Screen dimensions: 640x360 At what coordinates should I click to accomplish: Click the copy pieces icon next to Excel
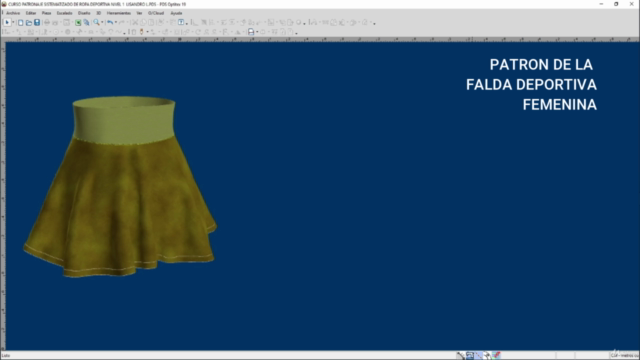click(86, 22)
